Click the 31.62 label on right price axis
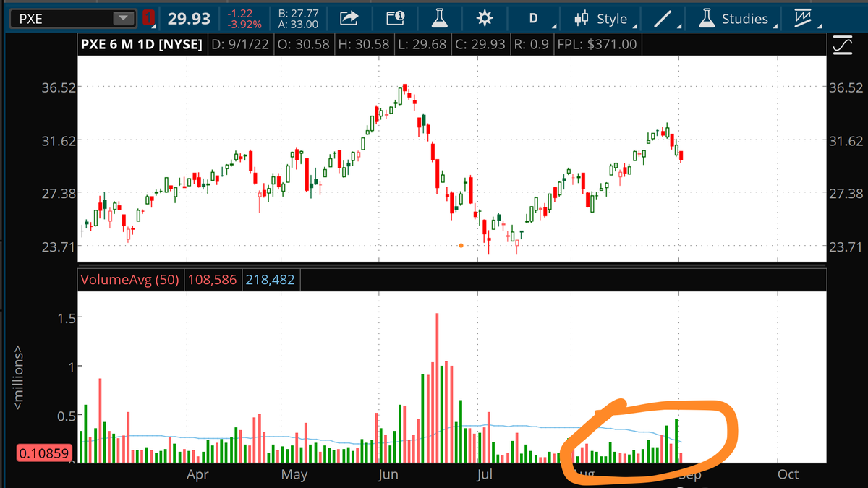 (x=848, y=140)
